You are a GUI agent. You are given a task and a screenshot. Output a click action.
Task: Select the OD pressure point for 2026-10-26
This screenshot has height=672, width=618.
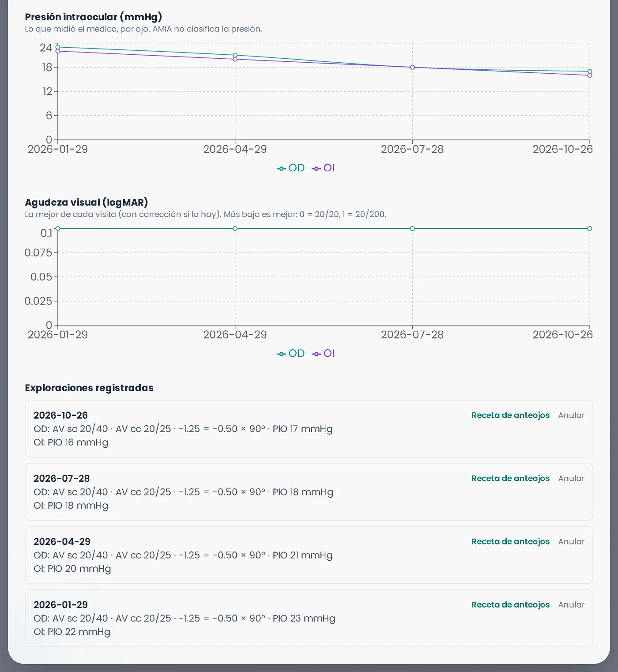click(x=590, y=72)
